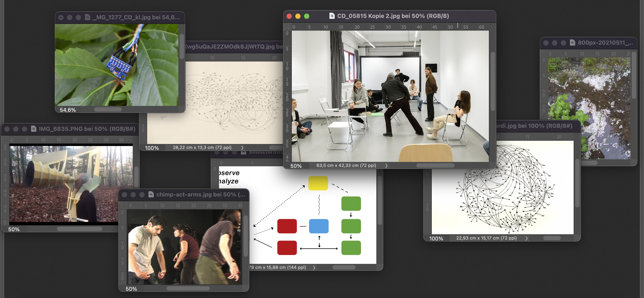Open status info chevron in CD_05815 Kopie 2 window
This screenshot has height=298, width=644.
pos(386,166)
